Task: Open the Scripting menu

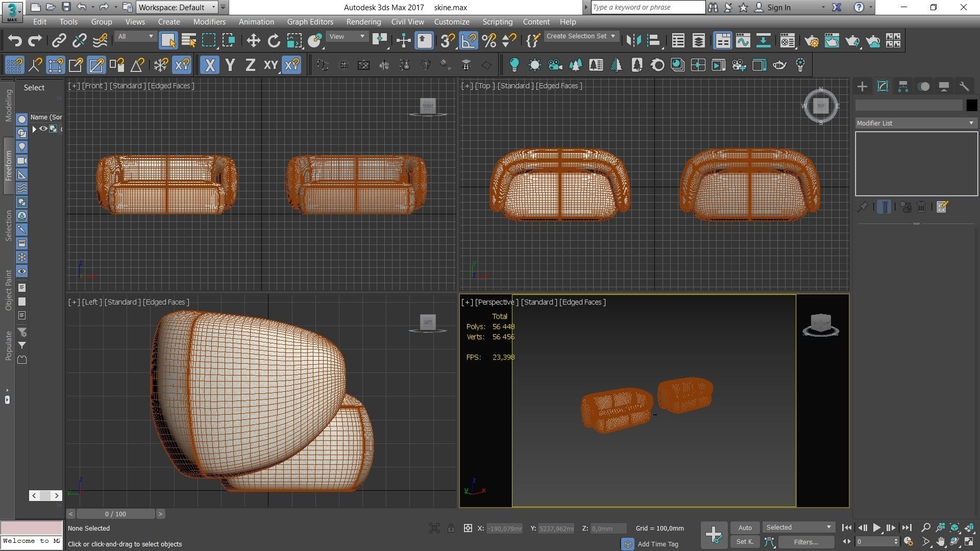Action: pos(497,22)
